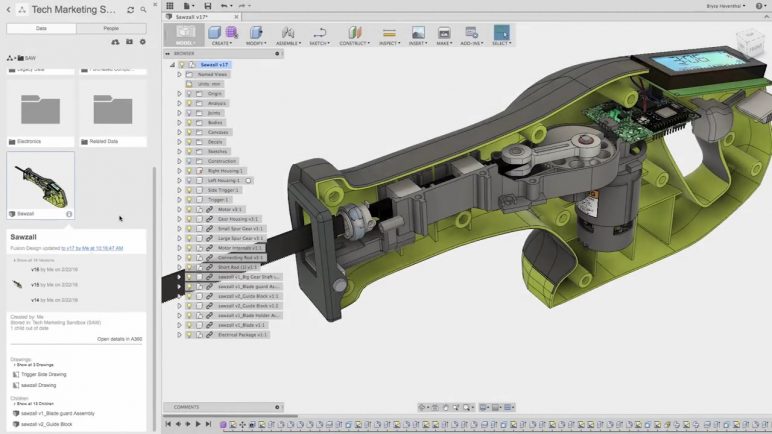This screenshot has width=772, height=434.
Task: Open Trigger Side Drawing
Action: [x=43, y=374]
